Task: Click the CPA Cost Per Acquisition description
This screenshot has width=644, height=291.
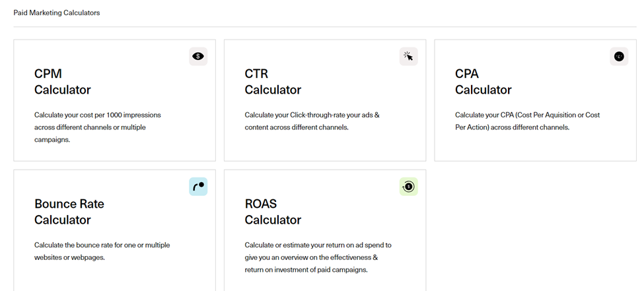Action: [x=527, y=121]
